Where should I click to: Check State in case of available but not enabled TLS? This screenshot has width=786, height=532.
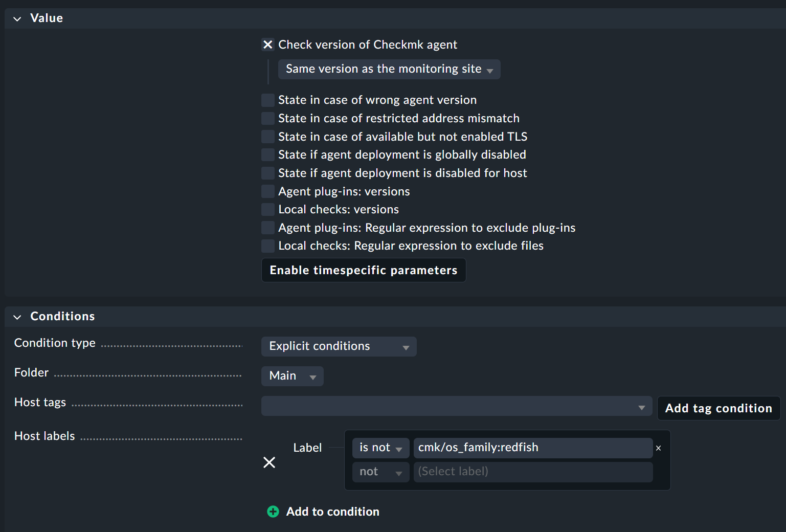point(267,137)
